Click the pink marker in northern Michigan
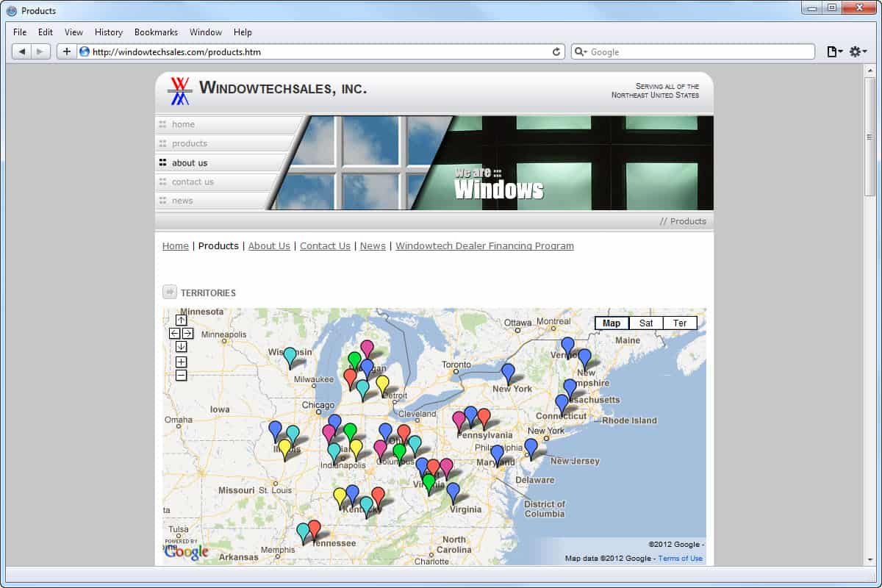882x588 pixels. click(x=367, y=349)
